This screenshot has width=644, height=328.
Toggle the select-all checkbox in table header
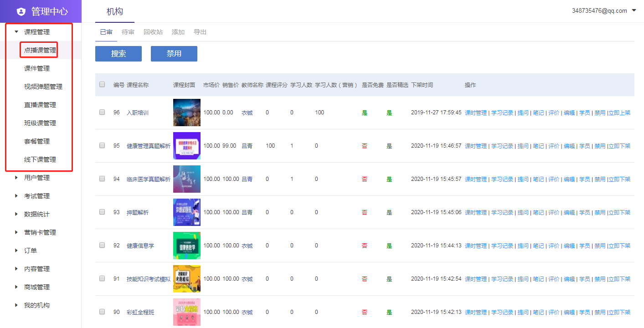tap(102, 84)
